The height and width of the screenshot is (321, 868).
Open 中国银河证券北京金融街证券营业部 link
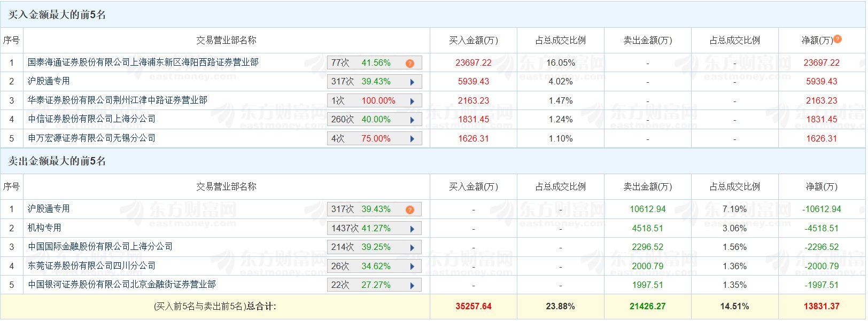point(122,285)
